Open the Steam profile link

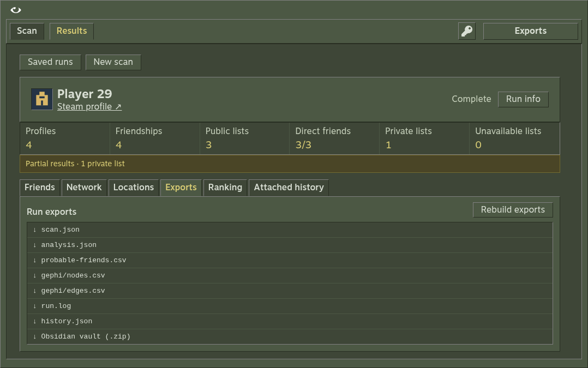click(x=89, y=107)
